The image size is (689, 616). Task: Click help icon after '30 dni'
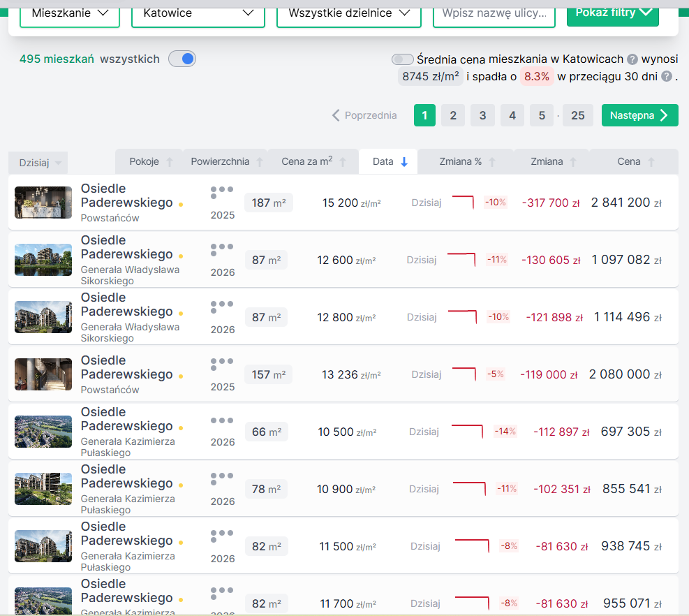click(667, 76)
